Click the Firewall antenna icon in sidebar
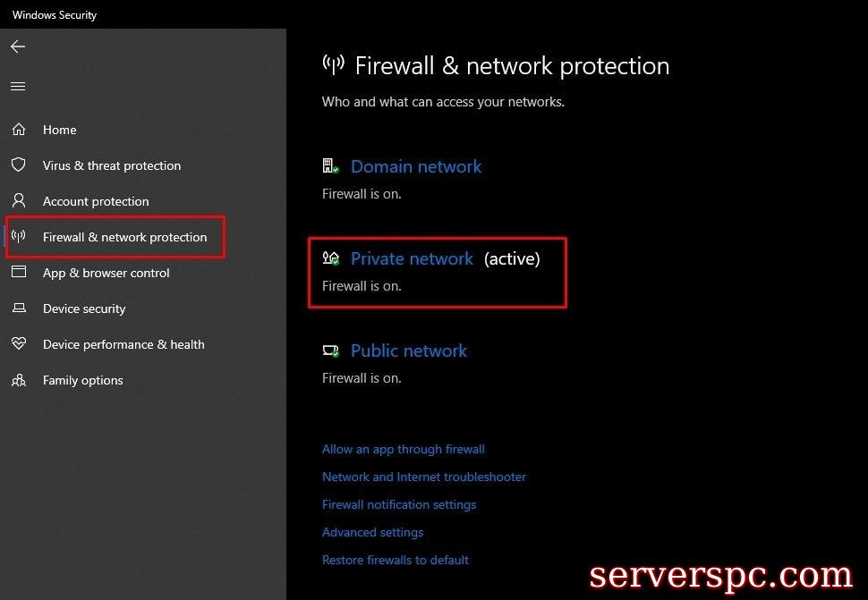This screenshot has width=868, height=600. pos(19,237)
